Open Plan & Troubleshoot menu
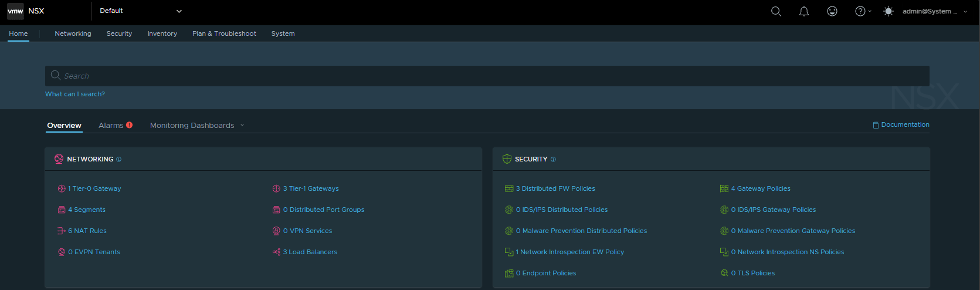This screenshot has height=290, width=980. [x=224, y=33]
